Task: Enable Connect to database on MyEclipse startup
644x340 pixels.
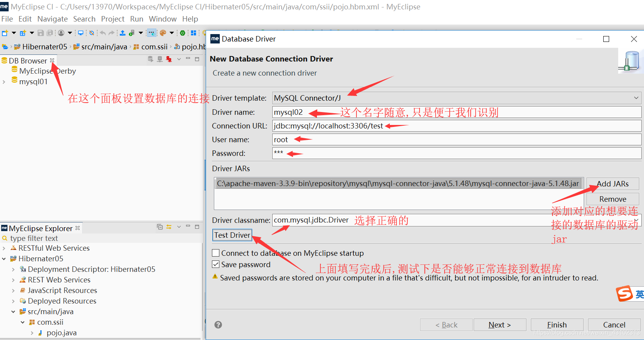Action: [215, 253]
